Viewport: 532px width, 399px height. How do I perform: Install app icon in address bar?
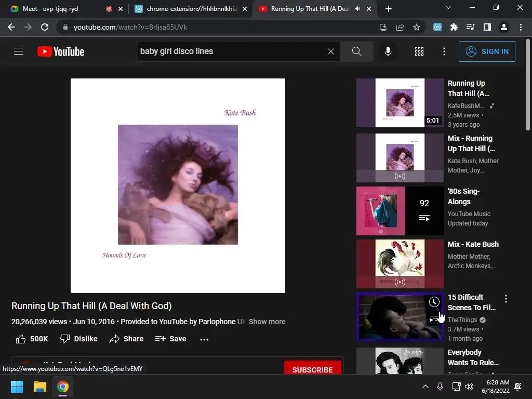(x=383, y=27)
